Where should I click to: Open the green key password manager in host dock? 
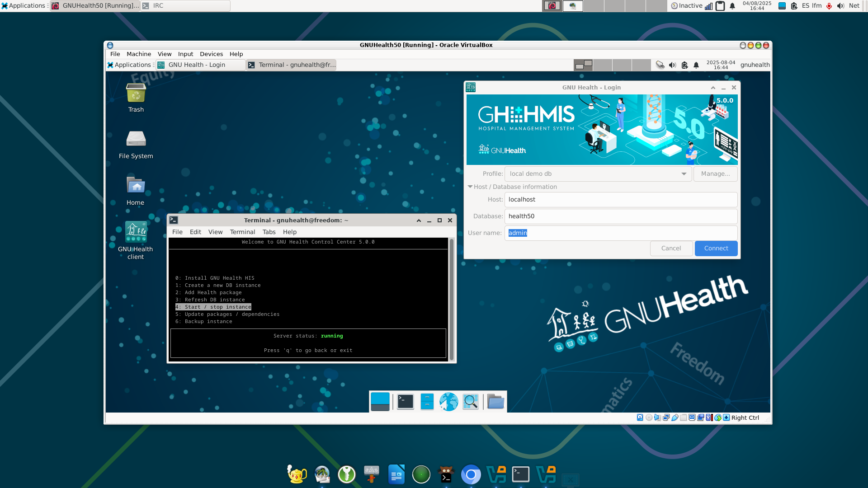347,474
